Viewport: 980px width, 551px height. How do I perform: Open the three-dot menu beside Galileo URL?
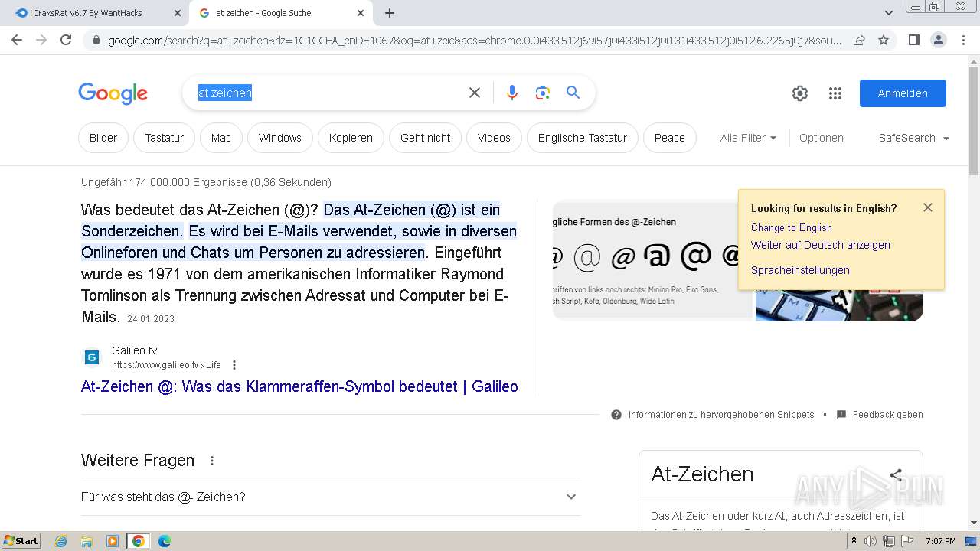point(234,365)
